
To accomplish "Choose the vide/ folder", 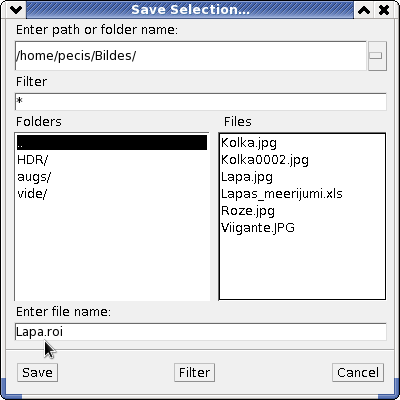I will (x=32, y=194).
